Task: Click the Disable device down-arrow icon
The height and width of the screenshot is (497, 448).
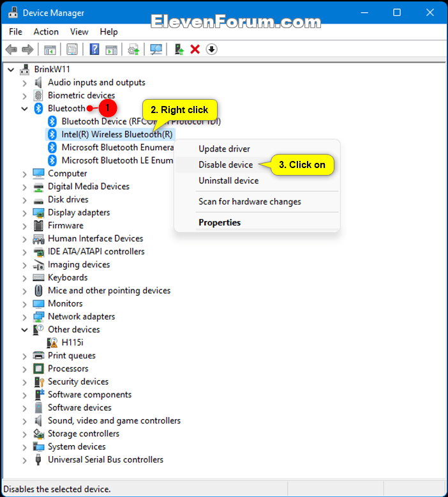Action: [211, 49]
